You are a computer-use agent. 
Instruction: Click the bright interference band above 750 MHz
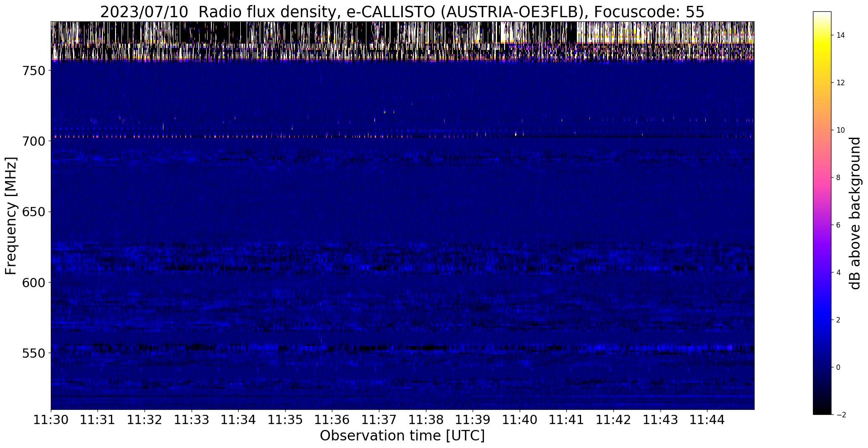[x=402, y=41]
